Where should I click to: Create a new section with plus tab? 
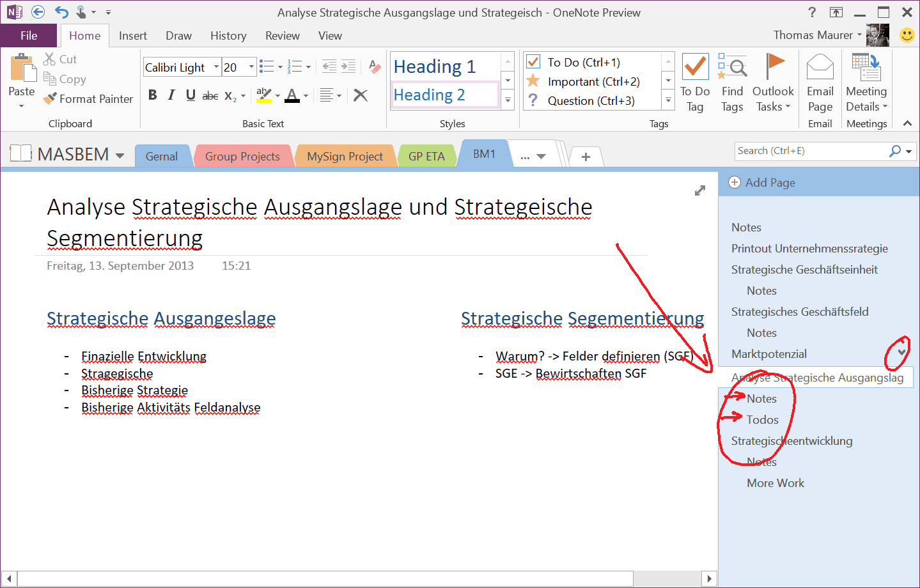click(x=586, y=157)
